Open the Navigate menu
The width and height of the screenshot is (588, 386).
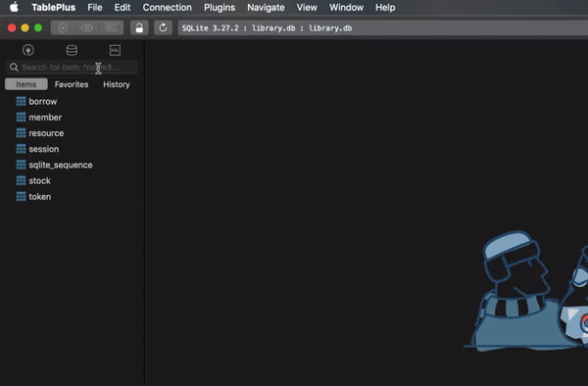click(x=266, y=8)
